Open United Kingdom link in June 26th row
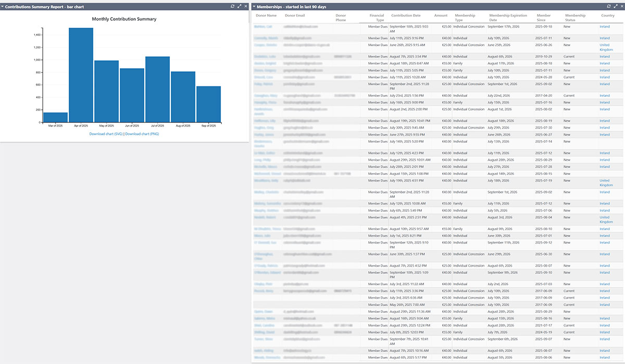This screenshot has width=625, height=364. click(606, 47)
